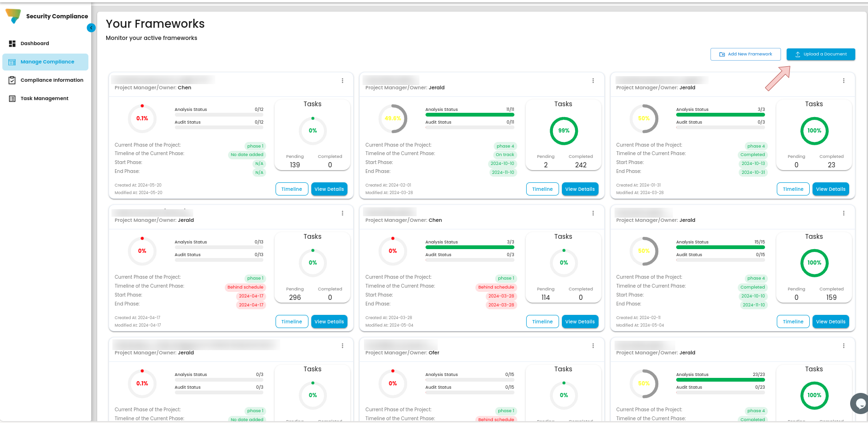View Details of card with 296 pending tasks
This screenshot has height=423, width=868.
point(329,321)
